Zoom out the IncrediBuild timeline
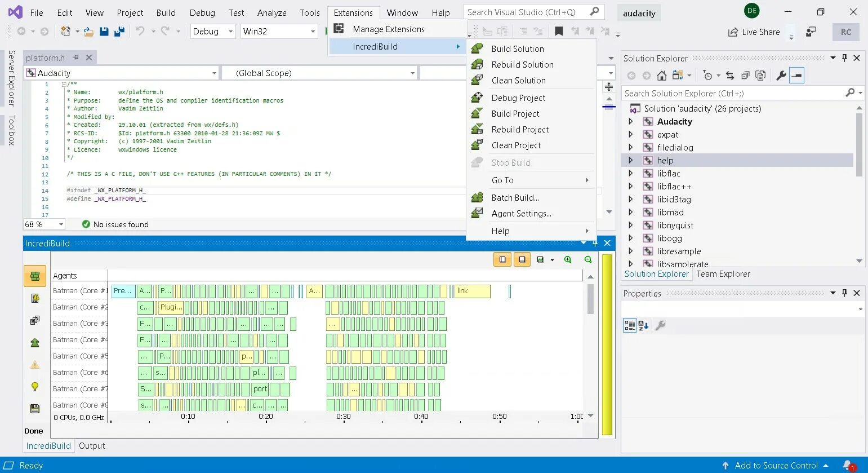 (588, 259)
